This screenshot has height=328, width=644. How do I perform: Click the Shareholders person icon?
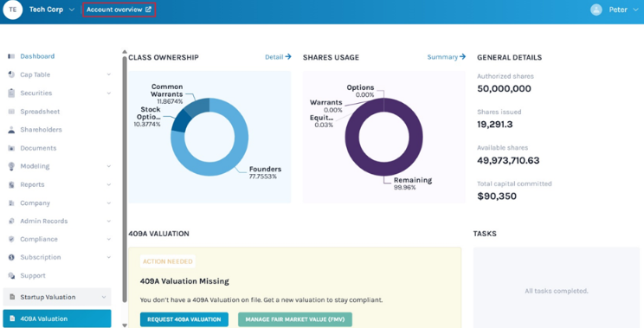[x=11, y=130]
